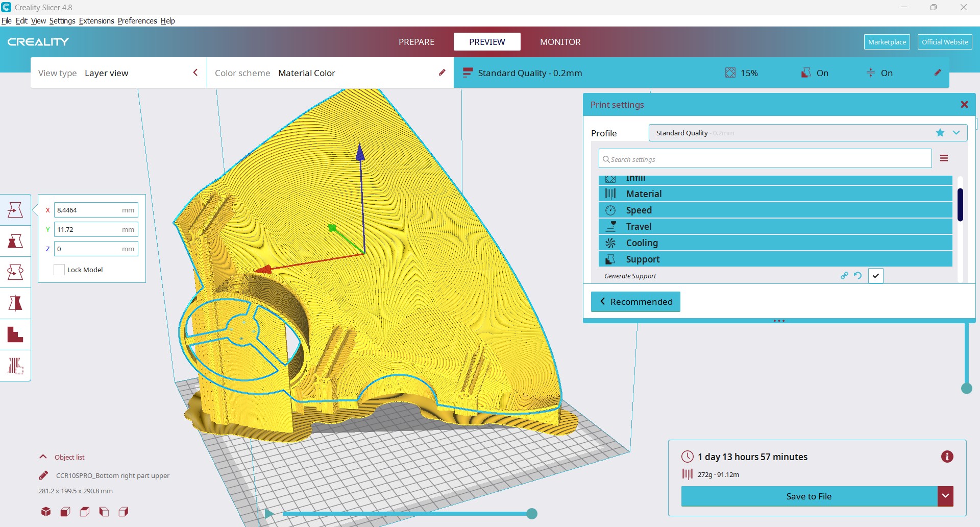Collapse the Object list
Image resolution: width=980 pixels, height=527 pixels.
tap(43, 457)
